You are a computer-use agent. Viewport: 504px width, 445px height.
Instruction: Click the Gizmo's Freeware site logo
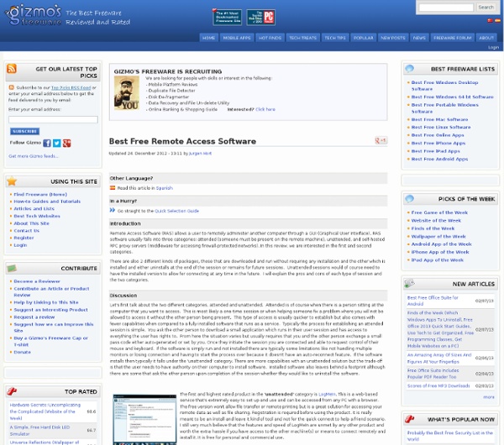tap(34, 15)
